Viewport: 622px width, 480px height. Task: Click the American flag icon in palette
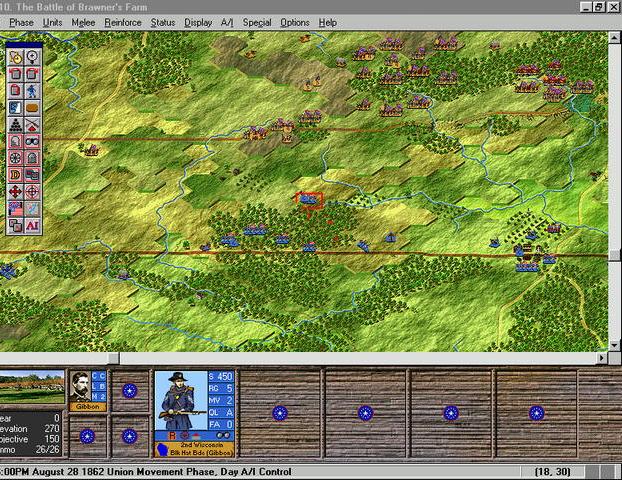[15, 208]
